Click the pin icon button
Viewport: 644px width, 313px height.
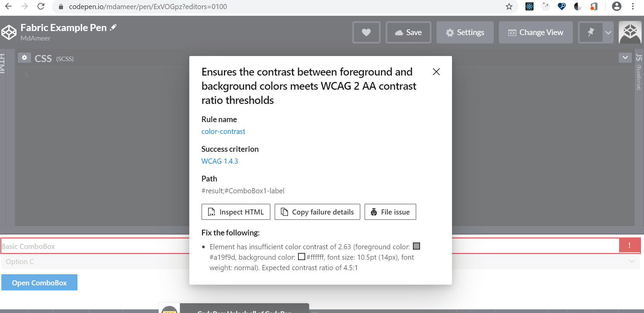click(x=591, y=32)
